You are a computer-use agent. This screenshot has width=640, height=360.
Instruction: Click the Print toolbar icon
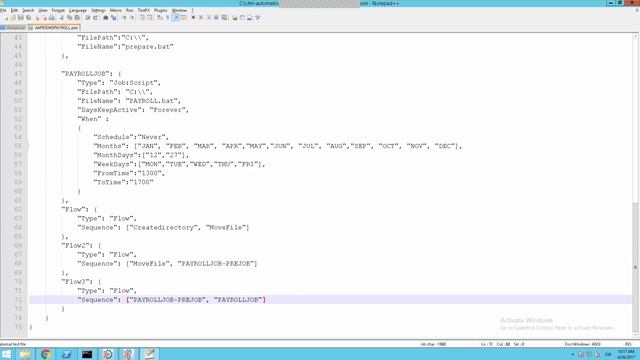pos(51,18)
